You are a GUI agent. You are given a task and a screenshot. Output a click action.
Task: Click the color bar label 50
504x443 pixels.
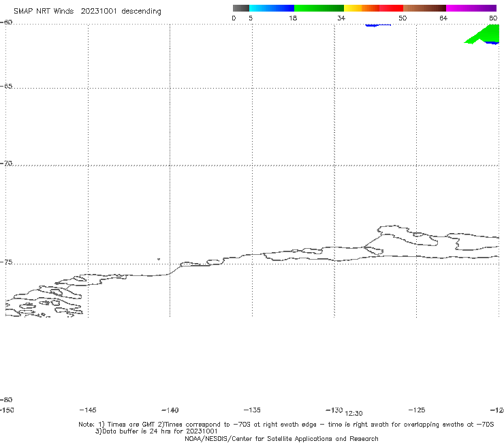403,18
